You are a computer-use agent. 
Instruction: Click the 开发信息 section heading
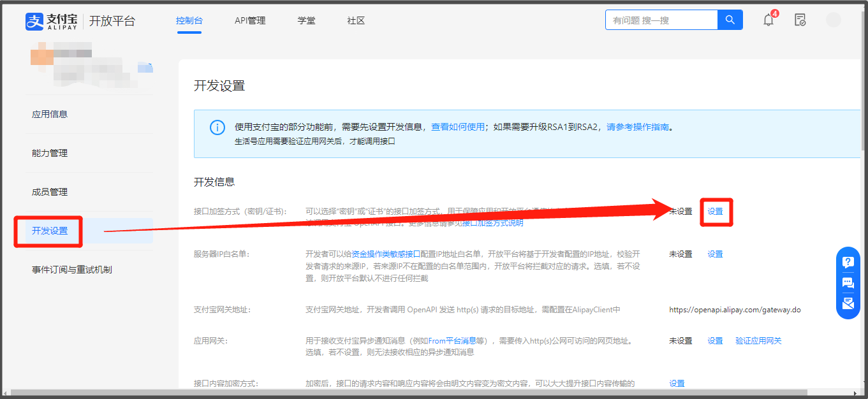(x=214, y=182)
